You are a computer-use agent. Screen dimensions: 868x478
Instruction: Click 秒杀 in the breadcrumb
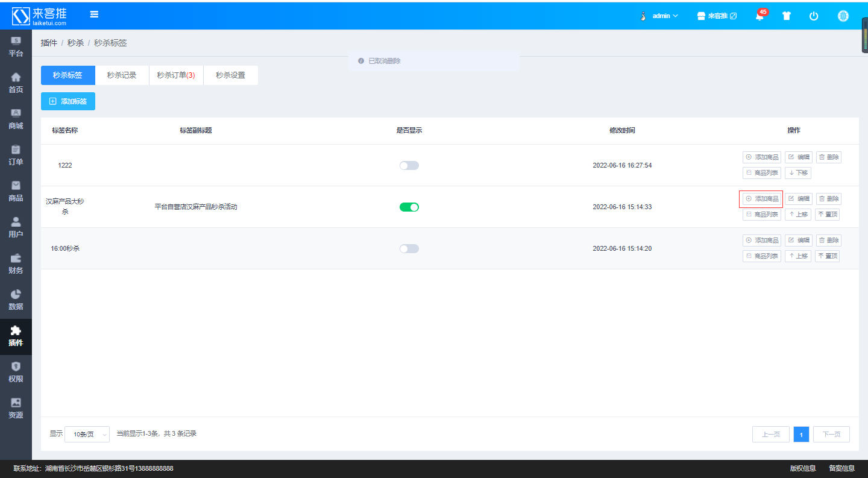pyautogui.click(x=75, y=43)
